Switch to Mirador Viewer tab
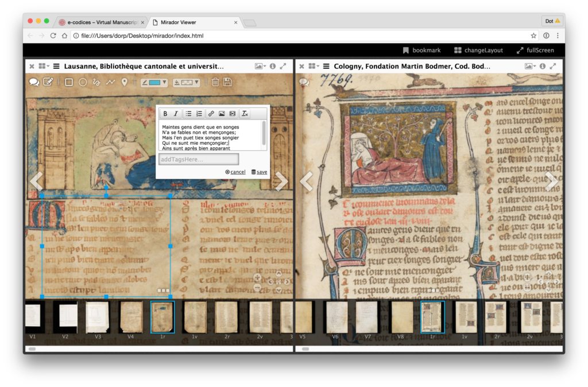Viewport: 588px width, 387px height. [x=195, y=22]
